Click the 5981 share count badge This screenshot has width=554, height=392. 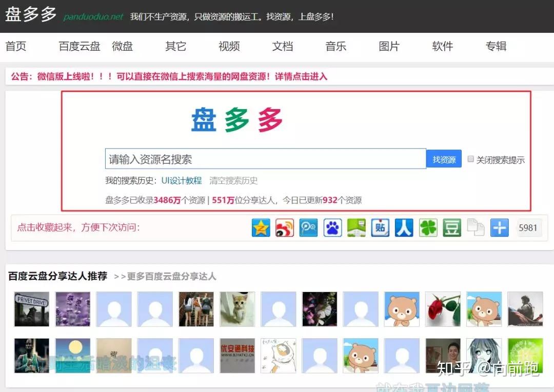click(528, 228)
